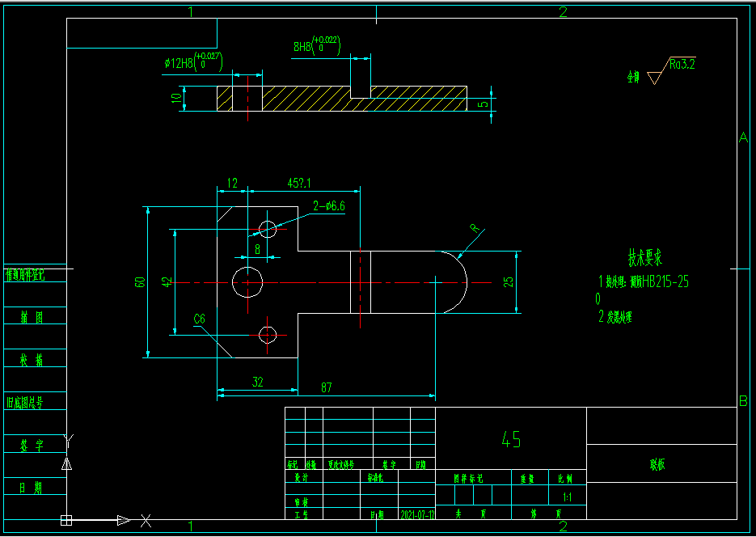
Task: Select the 比例 label
Action: (x=565, y=479)
